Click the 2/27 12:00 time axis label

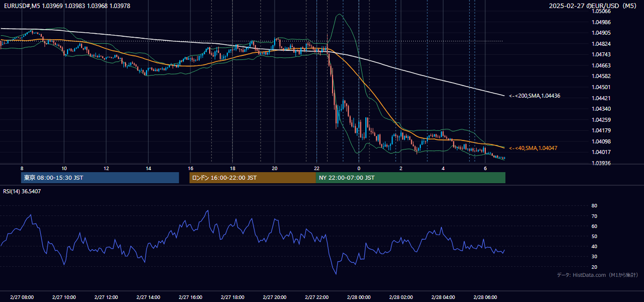tap(106, 297)
